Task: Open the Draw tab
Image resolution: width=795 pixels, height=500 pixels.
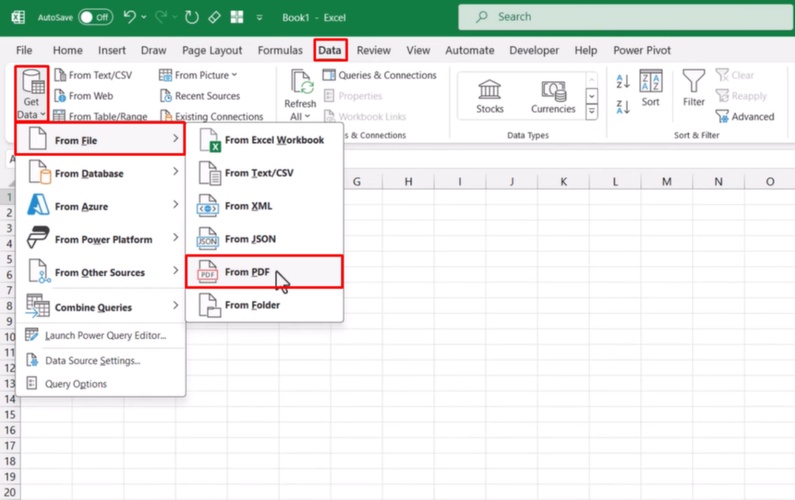Action: pos(154,50)
